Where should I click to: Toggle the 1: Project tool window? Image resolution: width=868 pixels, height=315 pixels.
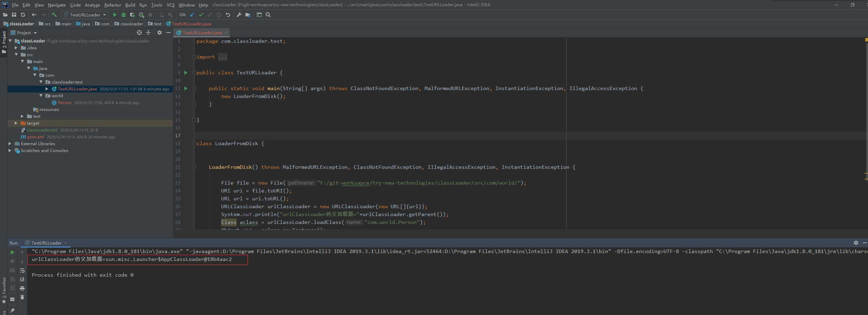click(x=4, y=42)
